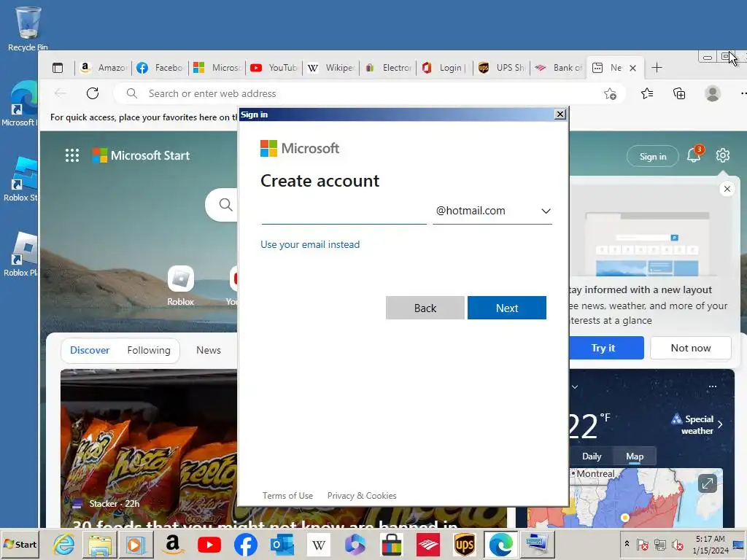This screenshot has height=560, width=747.
Task: Open UPS taskbar shortcut
Action: pos(465,545)
